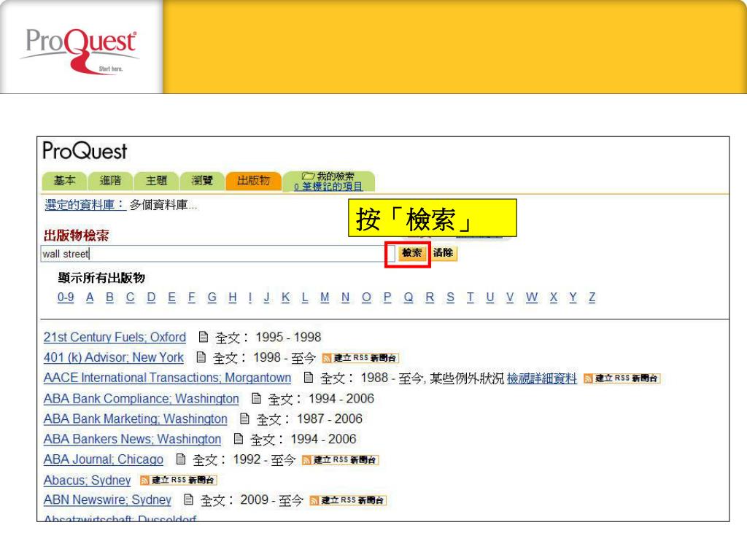Browse publications starting with H
The height and width of the screenshot is (560, 747).
click(233, 297)
